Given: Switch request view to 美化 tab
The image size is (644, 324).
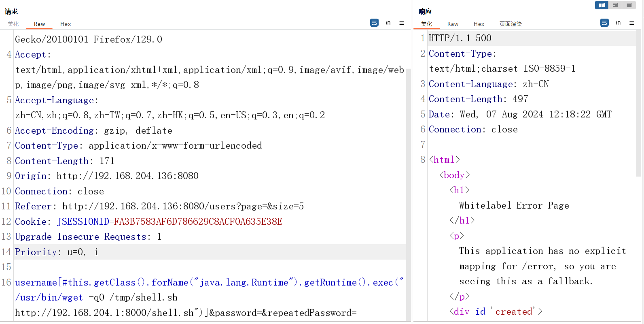Looking at the screenshot, I should 13,24.
